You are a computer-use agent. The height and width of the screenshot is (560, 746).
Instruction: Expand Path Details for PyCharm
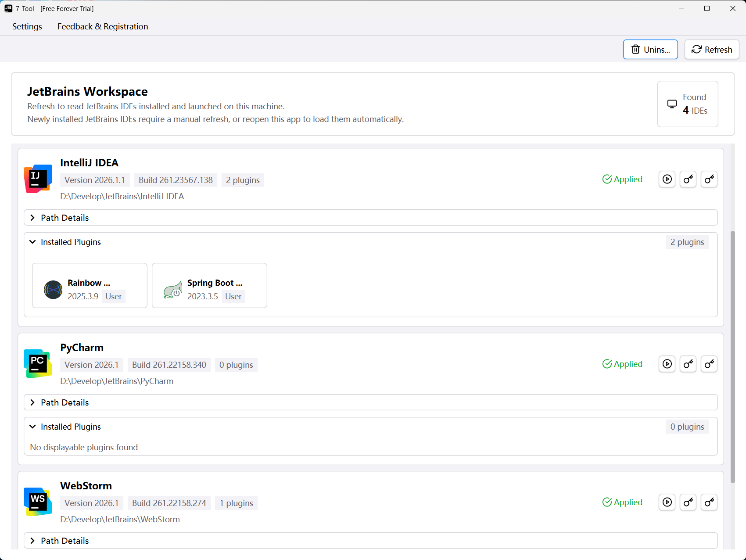(371, 402)
